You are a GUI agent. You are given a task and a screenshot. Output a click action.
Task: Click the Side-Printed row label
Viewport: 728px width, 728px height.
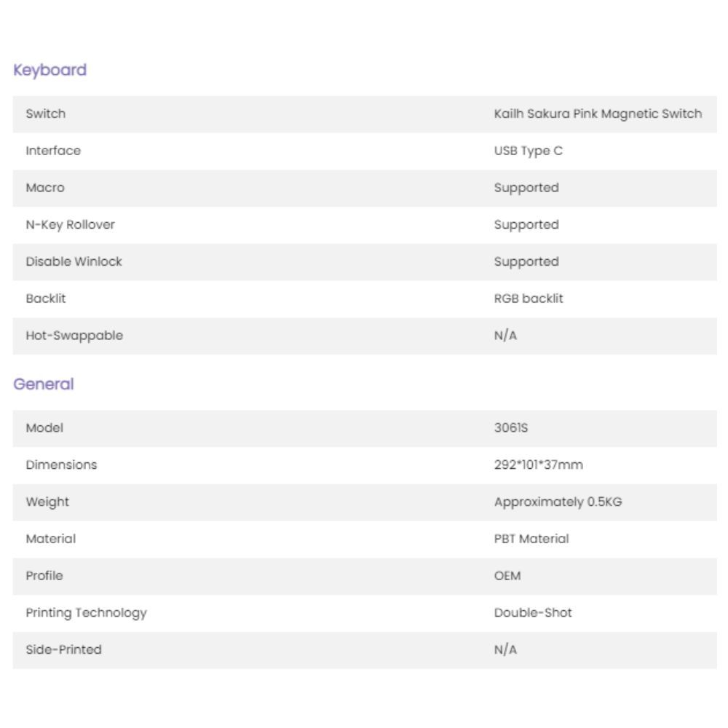coord(63,650)
